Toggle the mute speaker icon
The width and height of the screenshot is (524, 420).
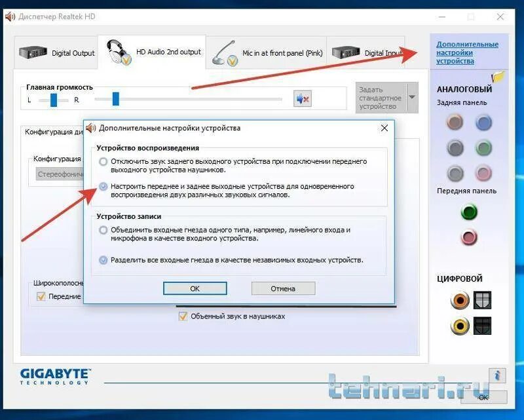pyautogui.click(x=303, y=99)
